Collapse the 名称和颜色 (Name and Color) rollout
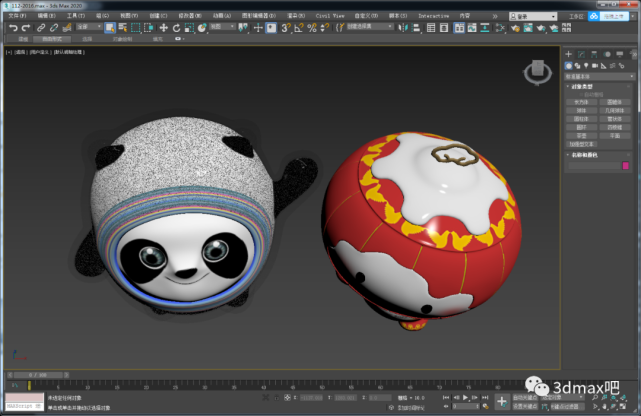641x416 pixels. pos(584,155)
